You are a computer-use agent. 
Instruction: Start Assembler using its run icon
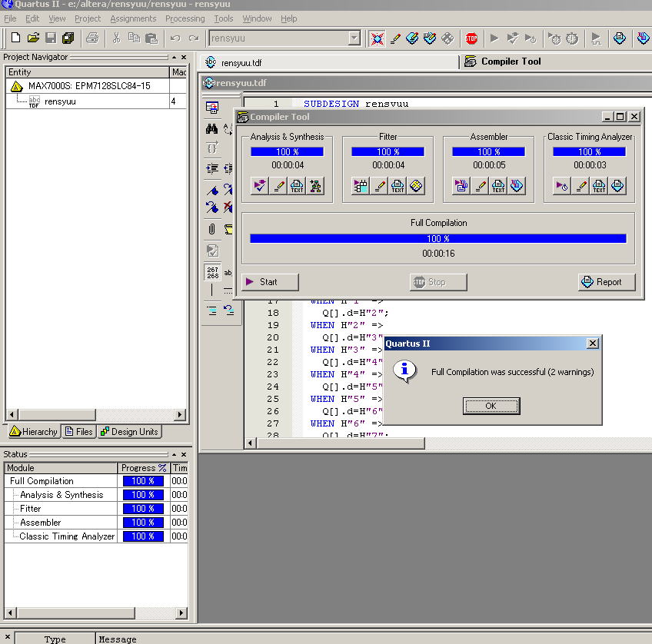(461, 186)
